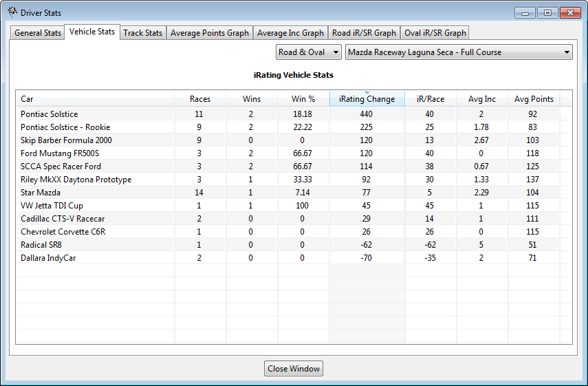Viewport: 588px width, 386px height.
Task: Select the Chevrolet Corvette C6R row
Action: [x=294, y=232]
